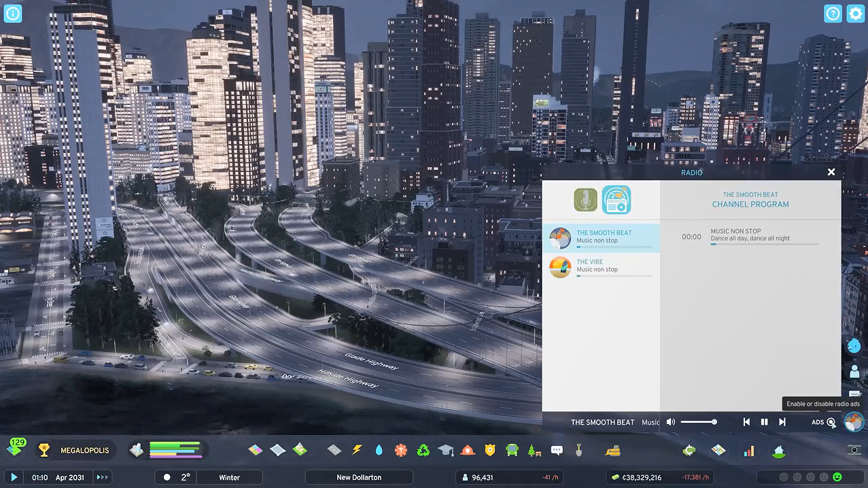Screen dimensions: 868x488
Task: Open the Electricity menu lightning icon
Action: point(357,450)
